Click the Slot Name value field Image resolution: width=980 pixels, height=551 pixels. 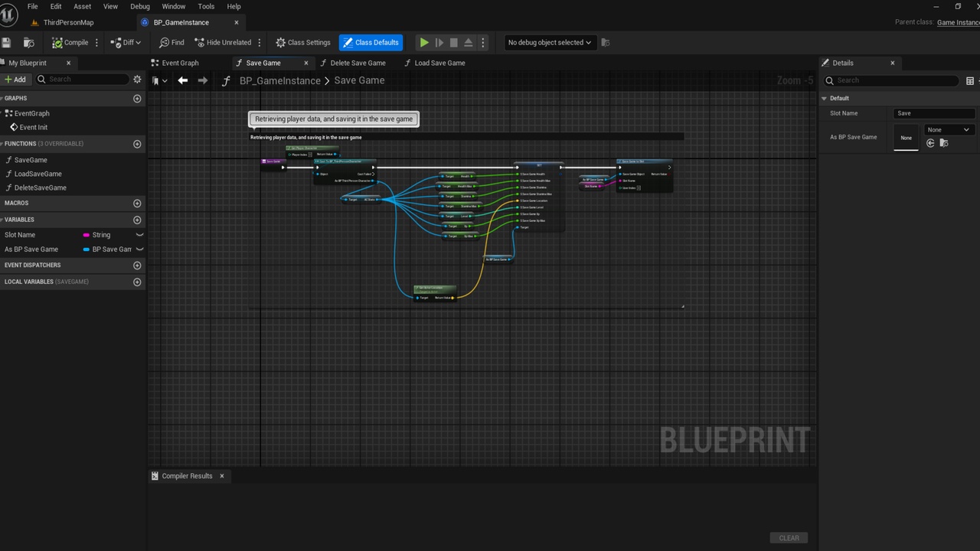[934, 113]
